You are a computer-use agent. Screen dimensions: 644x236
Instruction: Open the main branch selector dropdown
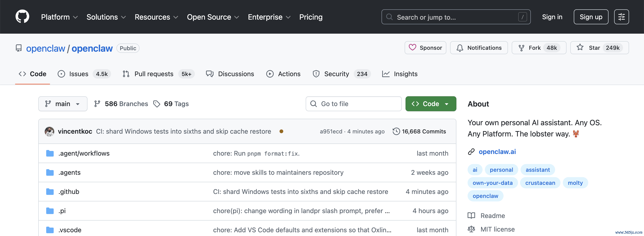63,104
